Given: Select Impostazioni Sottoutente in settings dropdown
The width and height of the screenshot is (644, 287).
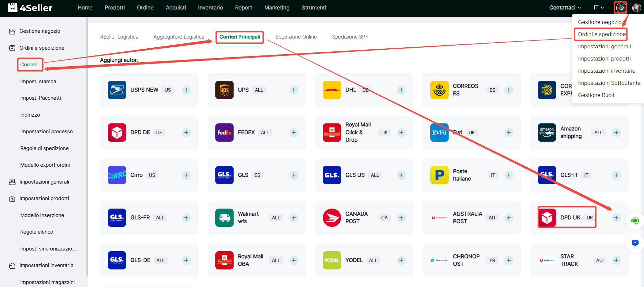Looking at the screenshot, I should [x=609, y=83].
